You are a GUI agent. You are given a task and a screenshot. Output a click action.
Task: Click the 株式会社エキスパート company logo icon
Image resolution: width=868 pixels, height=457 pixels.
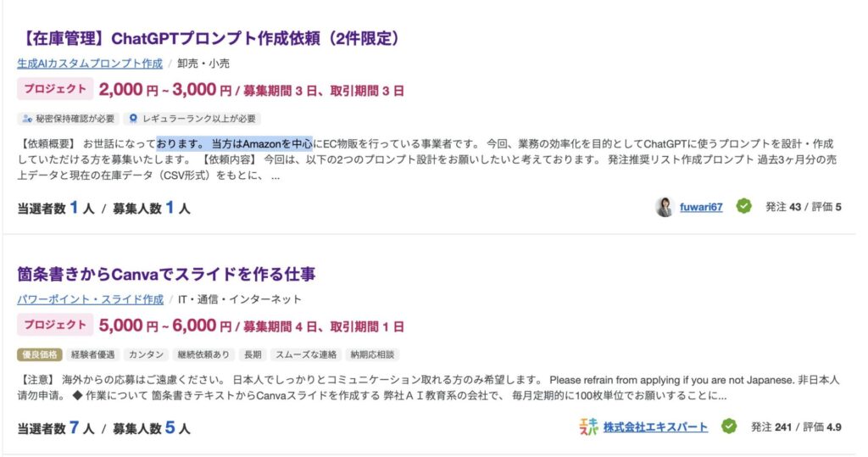click(588, 426)
